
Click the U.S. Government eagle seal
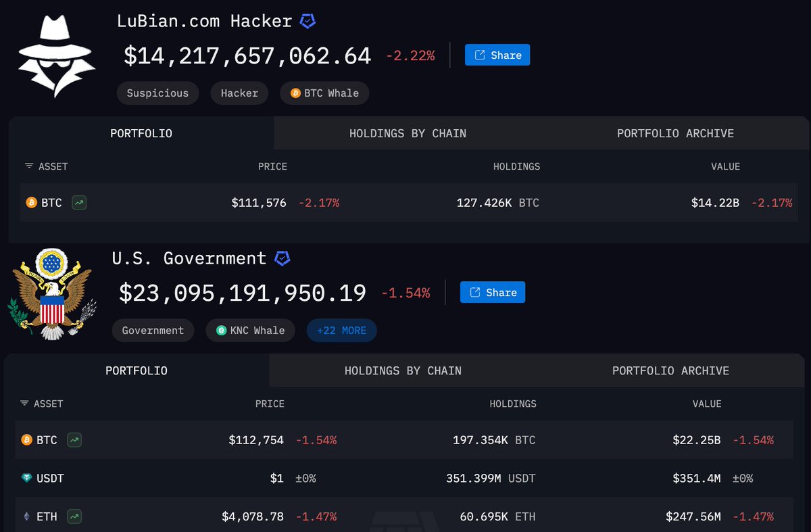click(53, 293)
